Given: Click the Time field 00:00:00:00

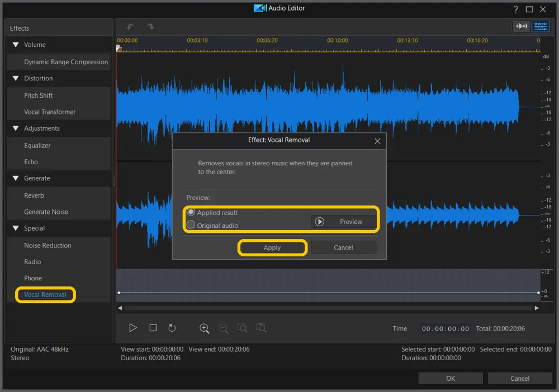Looking at the screenshot, I should tap(446, 329).
